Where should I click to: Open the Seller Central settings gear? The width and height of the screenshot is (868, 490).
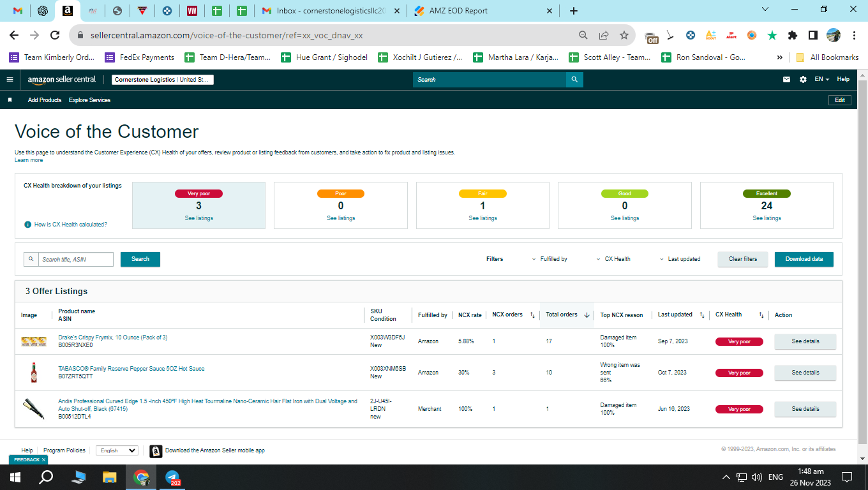coord(803,80)
